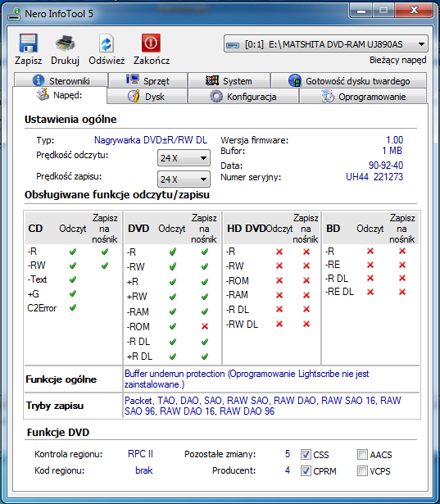Click the CD +G read checkmark
Image resolution: width=440 pixels, height=504 pixels.
(x=73, y=293)
